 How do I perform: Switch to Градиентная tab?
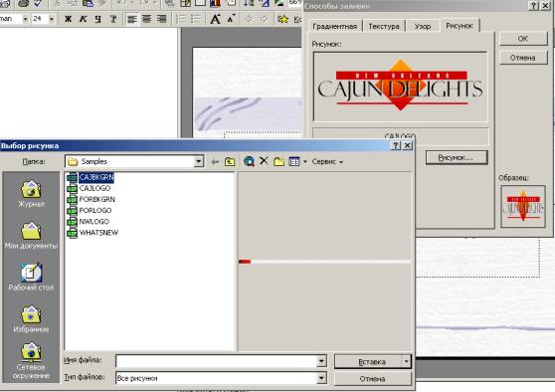(335, 26)
